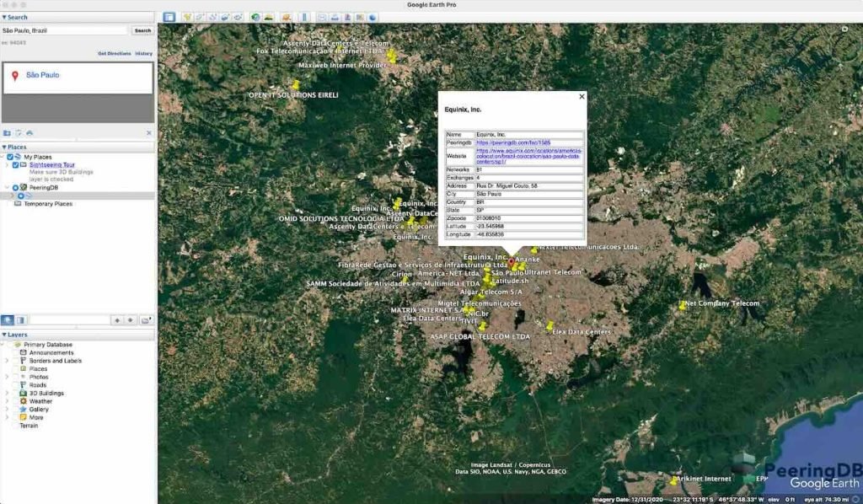Collapse the Layers panel header
This screenshot has height=504, width=863.
4,335
